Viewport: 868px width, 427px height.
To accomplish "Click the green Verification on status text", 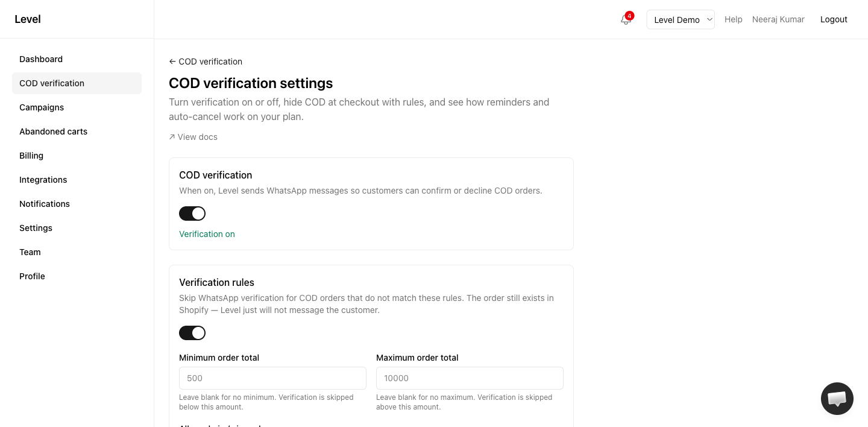I will click(x=207, y=234).
